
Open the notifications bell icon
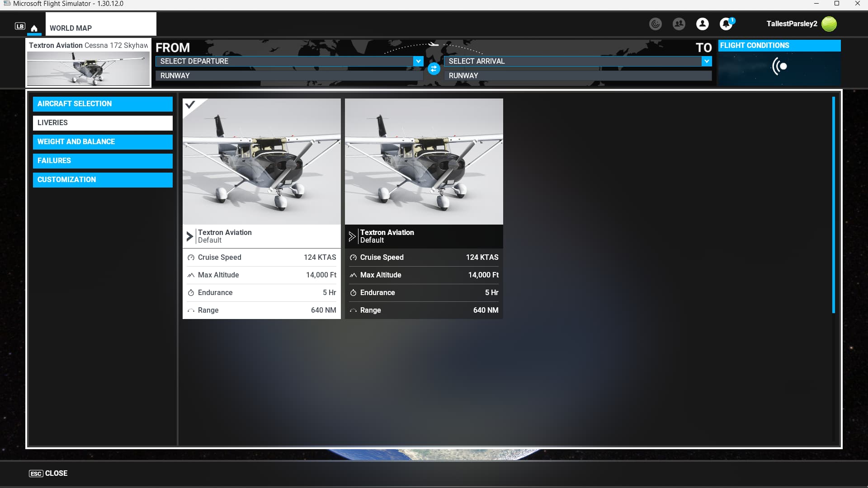point(726,24)
